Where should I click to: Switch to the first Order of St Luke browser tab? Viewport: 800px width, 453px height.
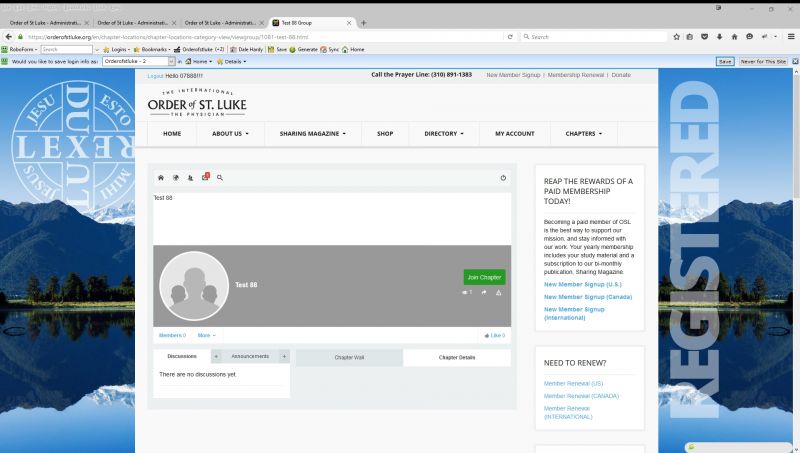coord(45,23)
